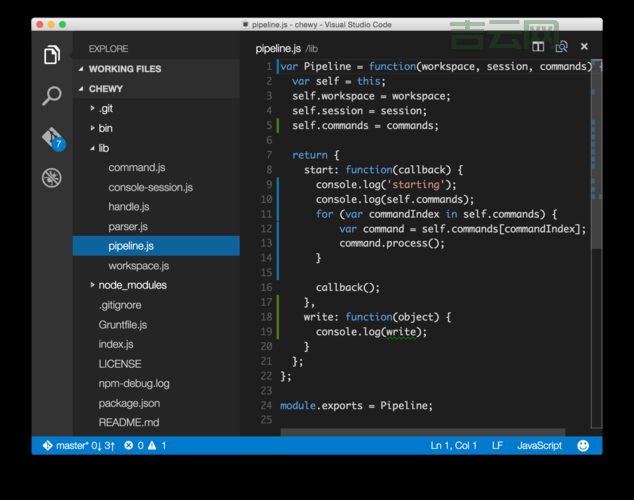Click the Ln 1, Col 1 indicator
The height and width of the screenshot is (500, 634).
[453, 445]
